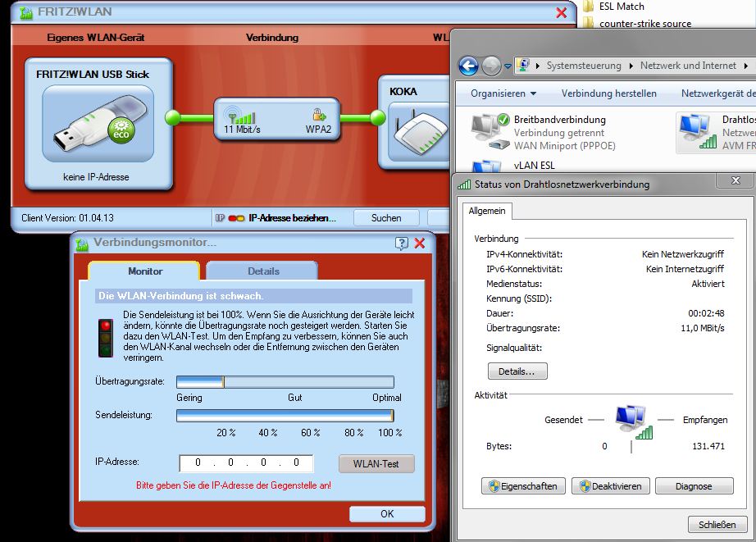Expand arrow after Netzwerk und Internet breadcrumb

pyautogui.click(x=746, y=66)
